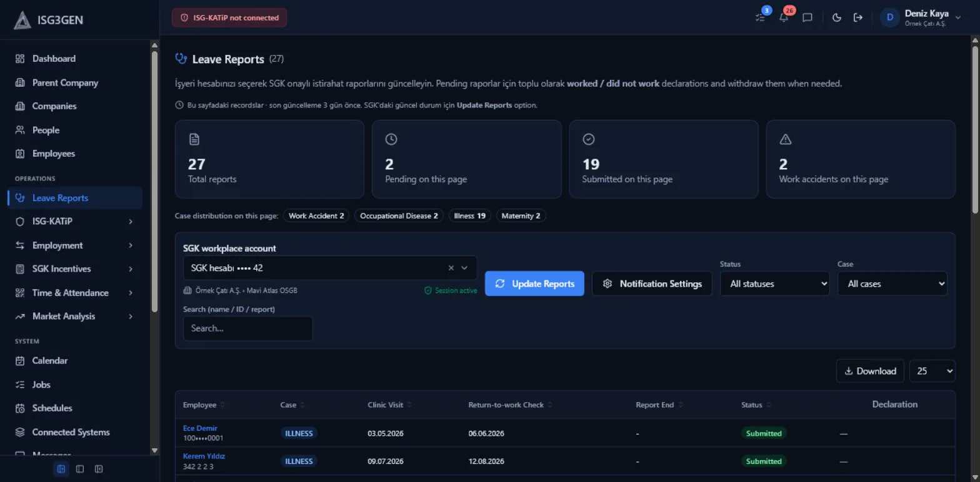Click the ISG3GEN triangle logo
Image resolution: width=980 pixels, height=482 pixels.
point(22,20)
